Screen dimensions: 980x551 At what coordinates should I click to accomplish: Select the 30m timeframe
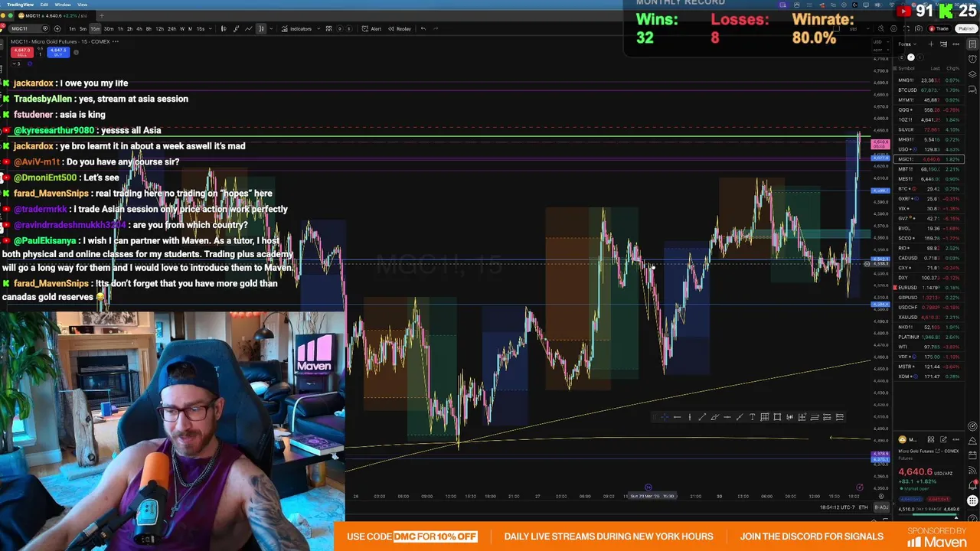tap(109, 28)
